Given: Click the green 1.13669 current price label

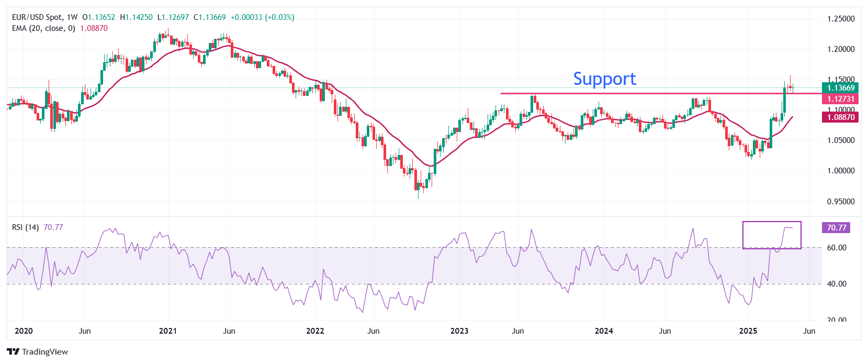Looking at the screenshot, I should click(x=840, y=88).
